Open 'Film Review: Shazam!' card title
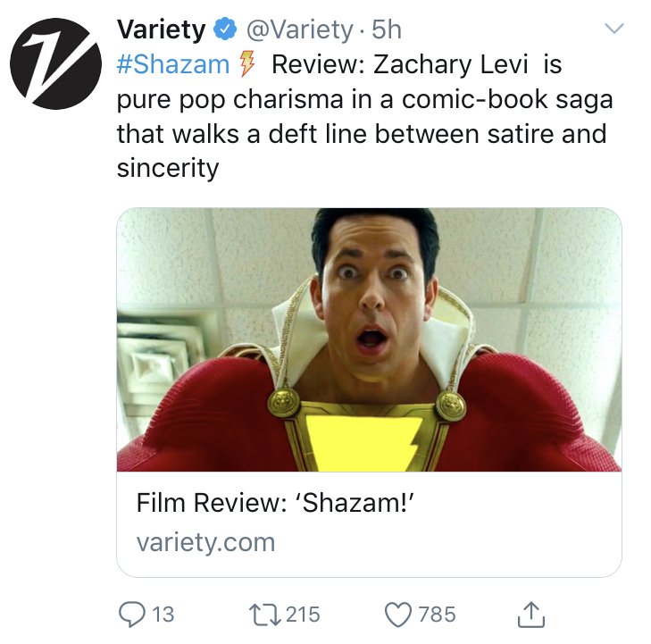The height and width of the screenshot is (644, 651). click(275, 503)
